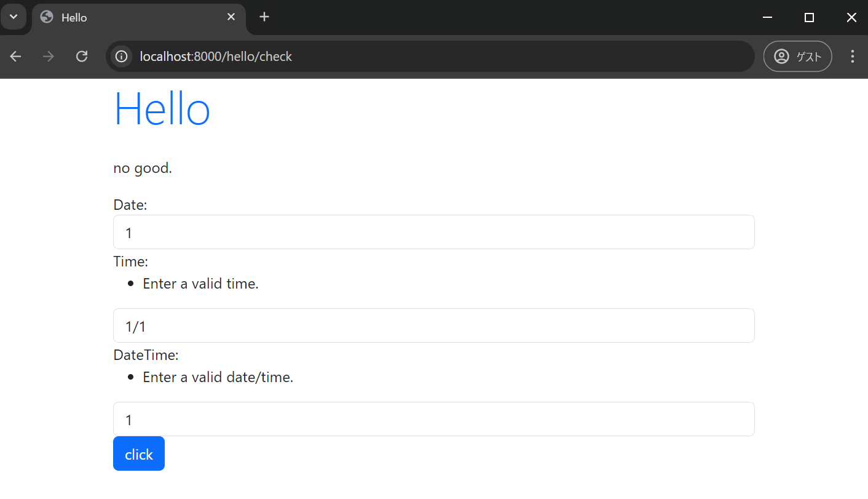Click the grayed-out forward navigation arrow
This screenshot has width=868, height=499.
coord(48,56)
